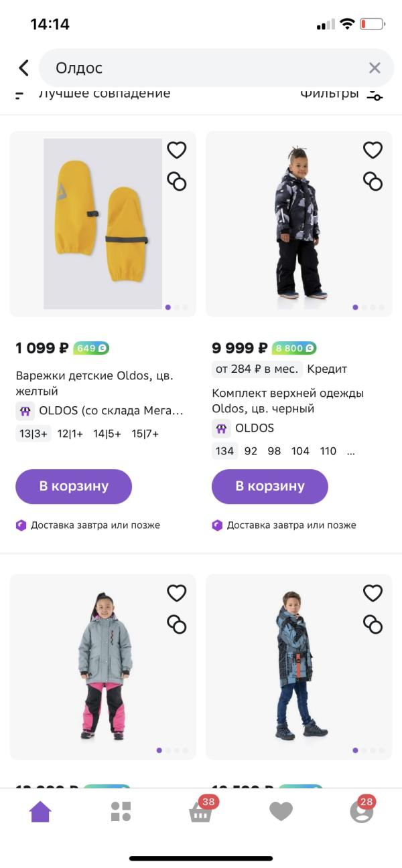Image resolution: width=402 pixels, height=868 pixels.
Task: Favorite the black outerwear set
Action: coord(373,150)
